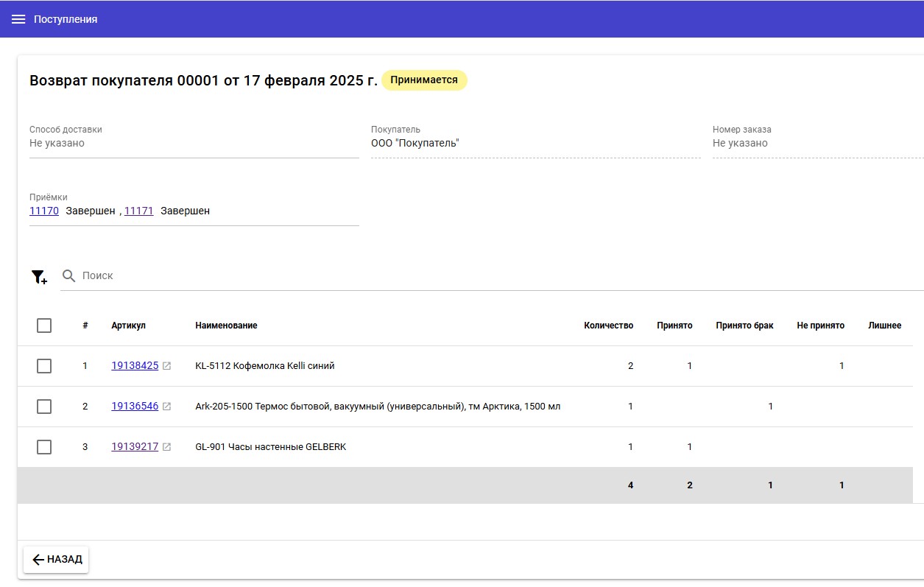Tick the checkbox for Часы настенные GELBERK
Viewport: 924px width, 587px height.
coord(44,447)
